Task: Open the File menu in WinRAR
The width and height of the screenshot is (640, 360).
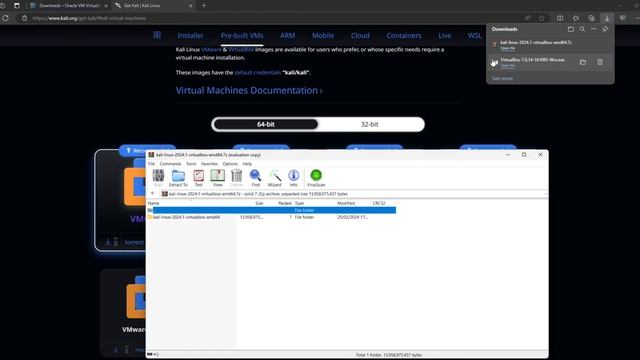Action: click(151, 164)
